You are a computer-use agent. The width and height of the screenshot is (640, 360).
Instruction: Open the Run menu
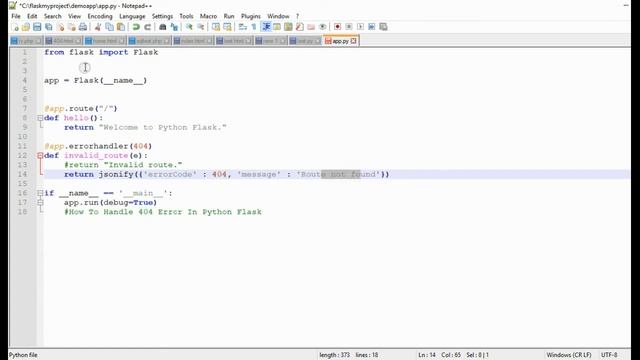tap(229, 16)
